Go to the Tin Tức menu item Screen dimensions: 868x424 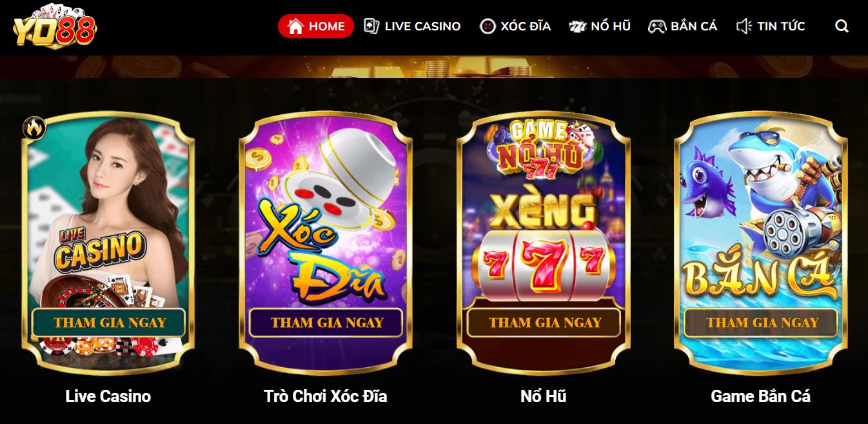pos(771,26)
